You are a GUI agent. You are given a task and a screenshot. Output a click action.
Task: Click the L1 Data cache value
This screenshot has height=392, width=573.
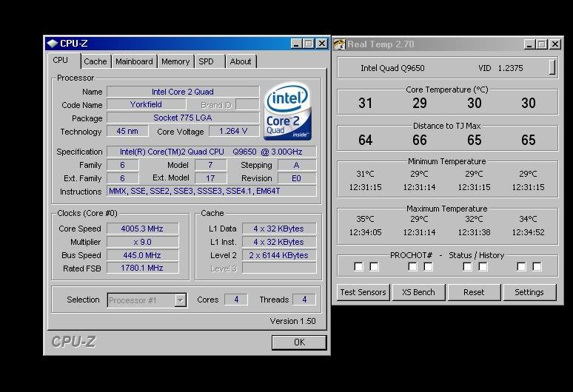279,229
